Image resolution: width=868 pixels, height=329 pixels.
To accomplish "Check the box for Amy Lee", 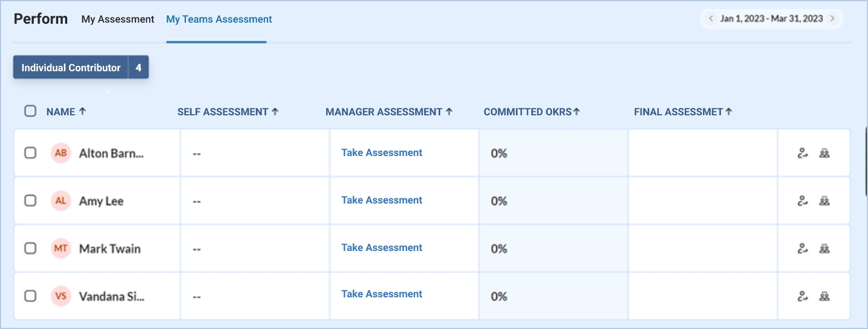I will [31, 201].
